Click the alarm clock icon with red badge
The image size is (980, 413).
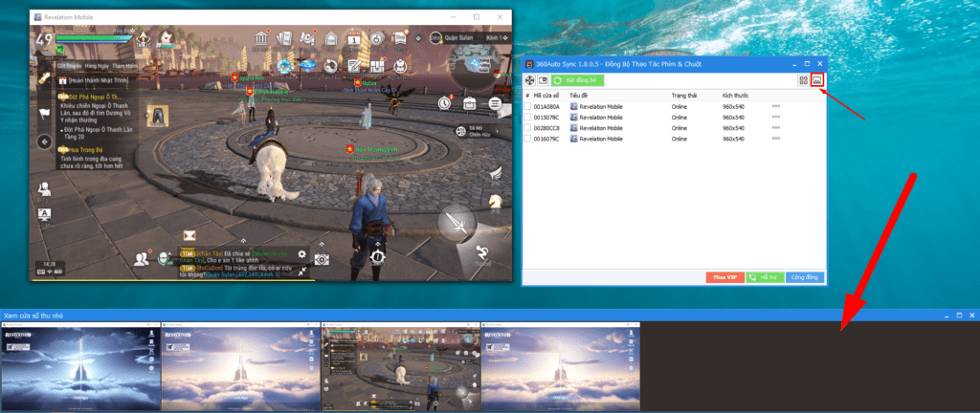coord(445,102)
